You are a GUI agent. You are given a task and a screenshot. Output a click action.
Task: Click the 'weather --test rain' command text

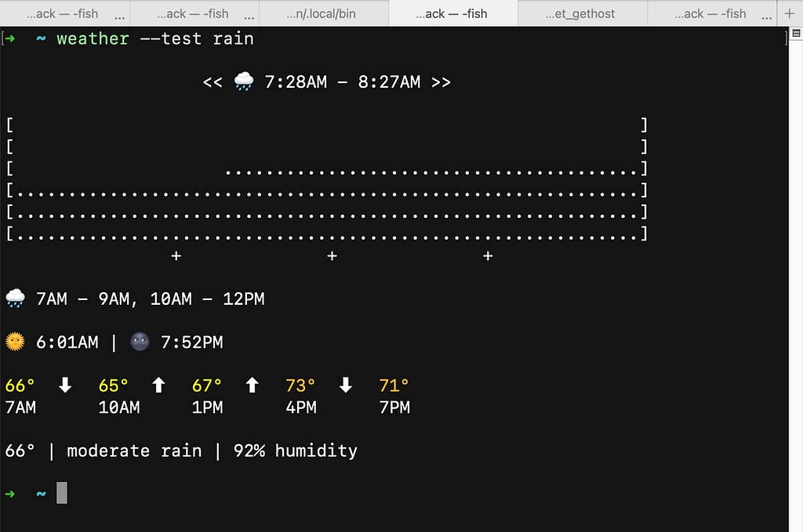click(x=155, y=38)
